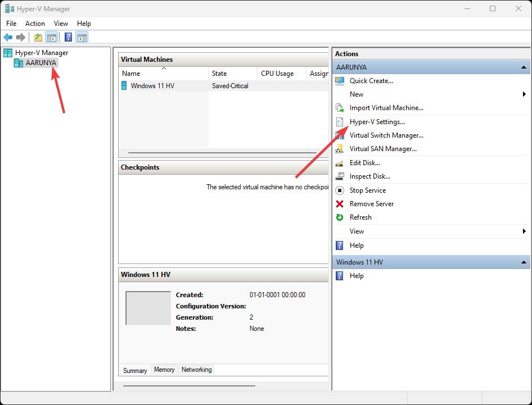Click the Hyper-V Manager root tree icon
Image resolution: width=532 pixels, height=405 pixels.
(8, 53)
